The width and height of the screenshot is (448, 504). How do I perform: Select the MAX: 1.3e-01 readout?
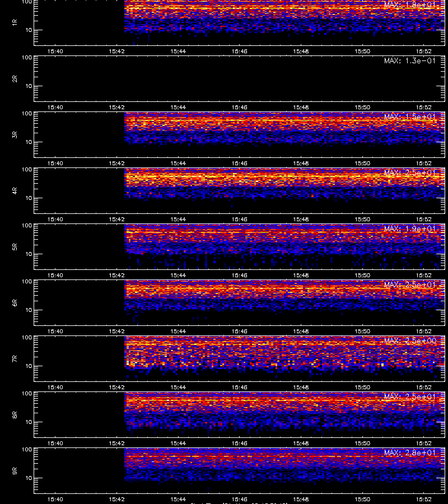coord(410,60)
